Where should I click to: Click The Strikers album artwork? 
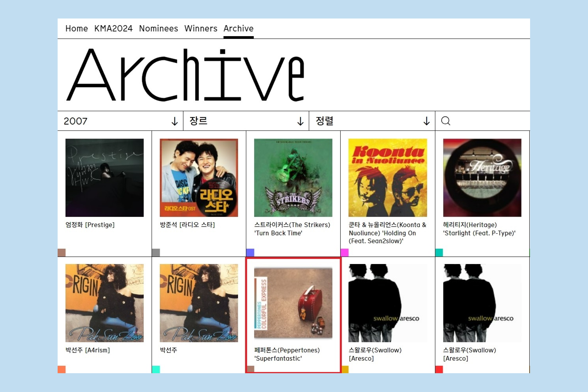293,178
